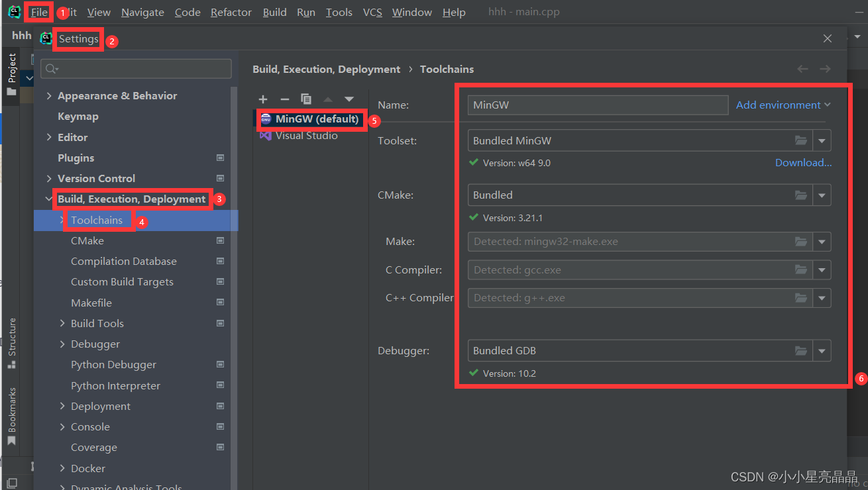Open CMake dropdown arrow
Screen dimensions: 868x490
[822, 195]
